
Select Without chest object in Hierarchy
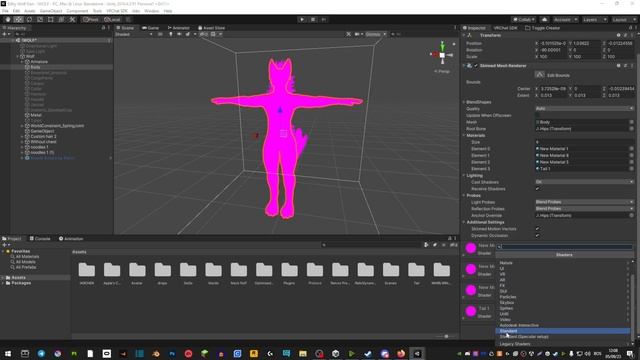point(44,142)
